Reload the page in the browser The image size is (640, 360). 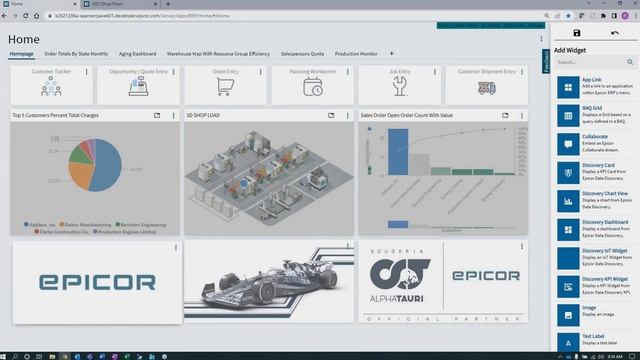pyautogui.click(x=25, y=16)
